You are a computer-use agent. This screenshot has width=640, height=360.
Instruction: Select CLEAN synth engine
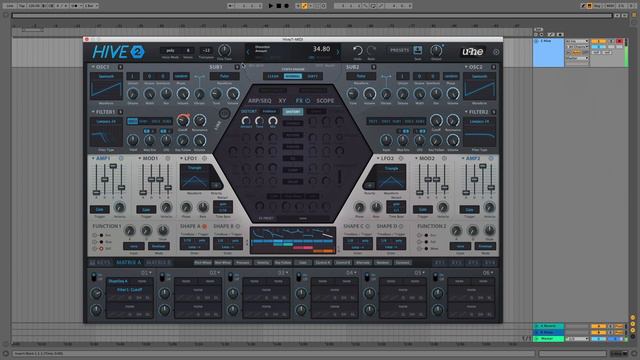pos(273,76)
